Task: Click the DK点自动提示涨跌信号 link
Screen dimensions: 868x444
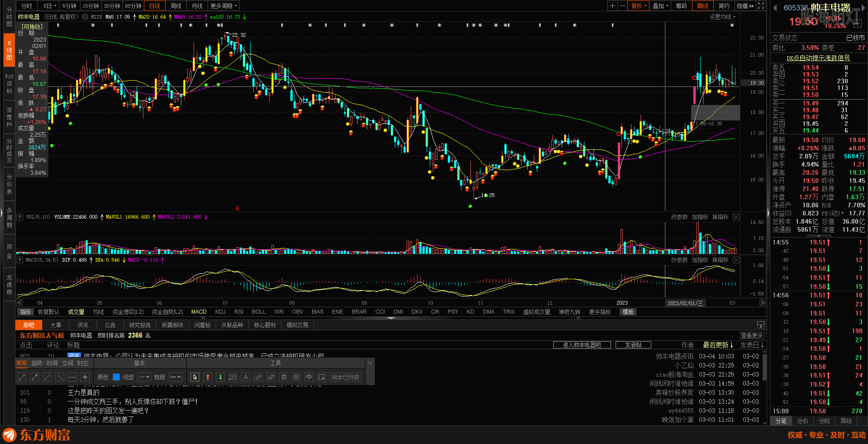Action: tap(818, 58)
